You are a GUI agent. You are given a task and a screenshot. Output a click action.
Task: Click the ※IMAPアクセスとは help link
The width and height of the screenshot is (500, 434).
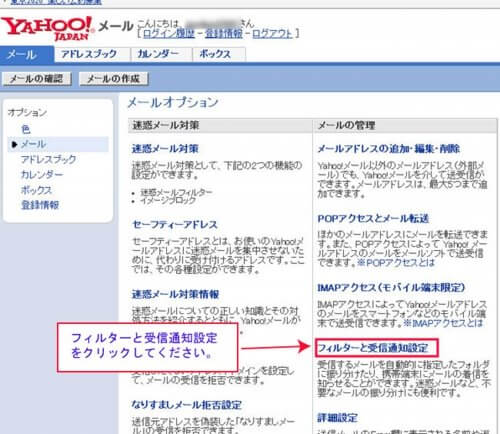(x=443, y=323)
